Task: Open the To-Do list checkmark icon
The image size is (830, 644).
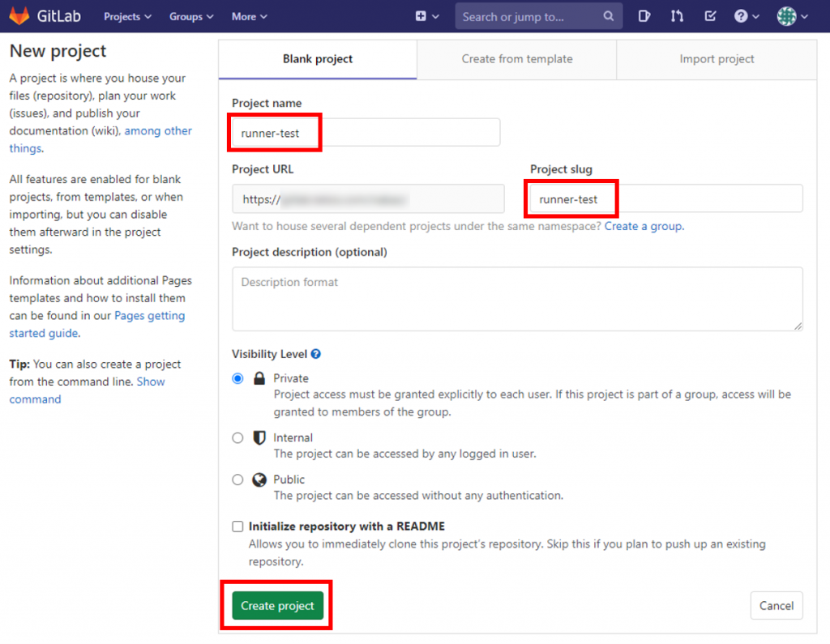Action: (710, 16)
